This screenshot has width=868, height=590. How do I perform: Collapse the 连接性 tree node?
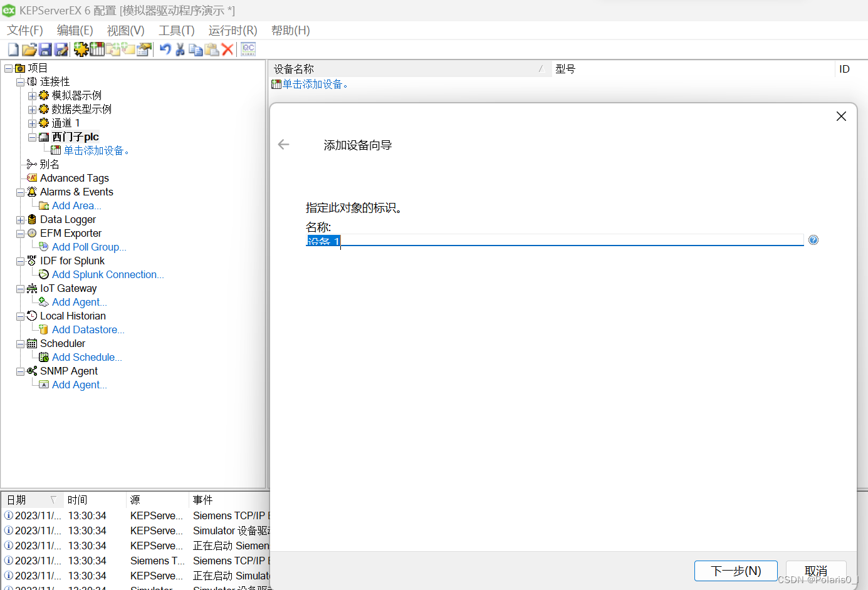[x=20, y=82]
